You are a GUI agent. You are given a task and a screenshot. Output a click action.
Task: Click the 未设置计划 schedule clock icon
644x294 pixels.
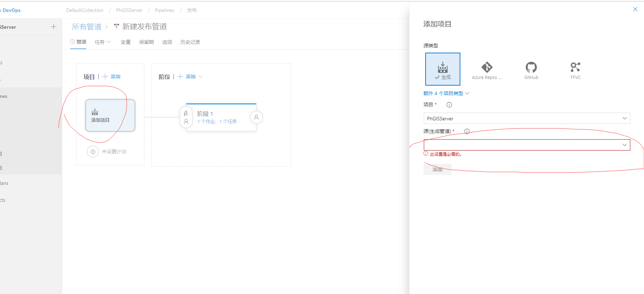pos(93,152)
